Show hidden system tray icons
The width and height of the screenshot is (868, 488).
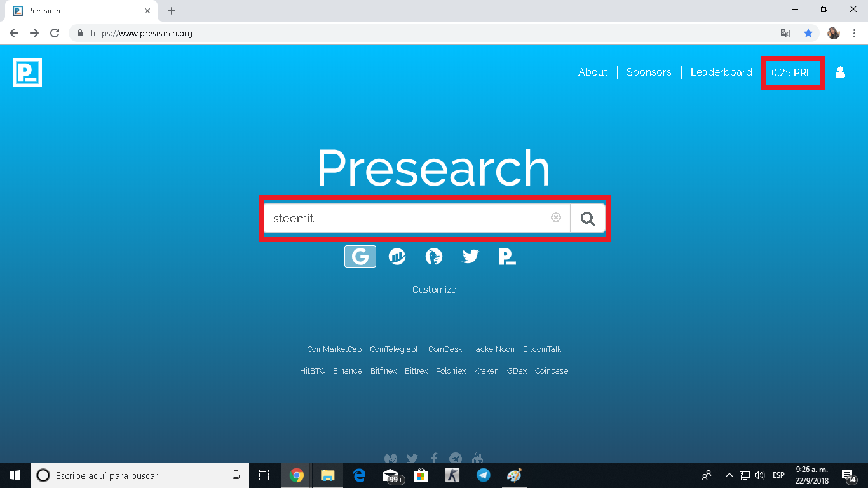729,475
